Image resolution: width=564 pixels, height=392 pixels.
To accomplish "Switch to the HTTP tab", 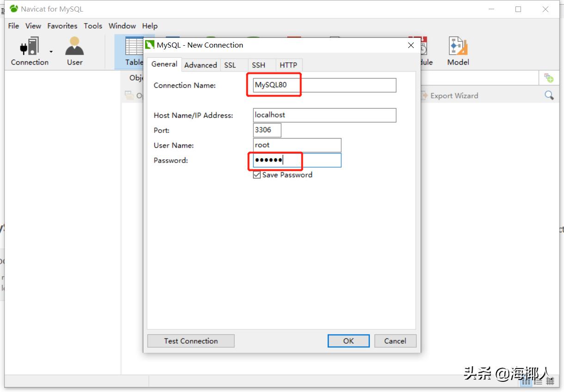I will pyautogui.click(x=288, y=65).
